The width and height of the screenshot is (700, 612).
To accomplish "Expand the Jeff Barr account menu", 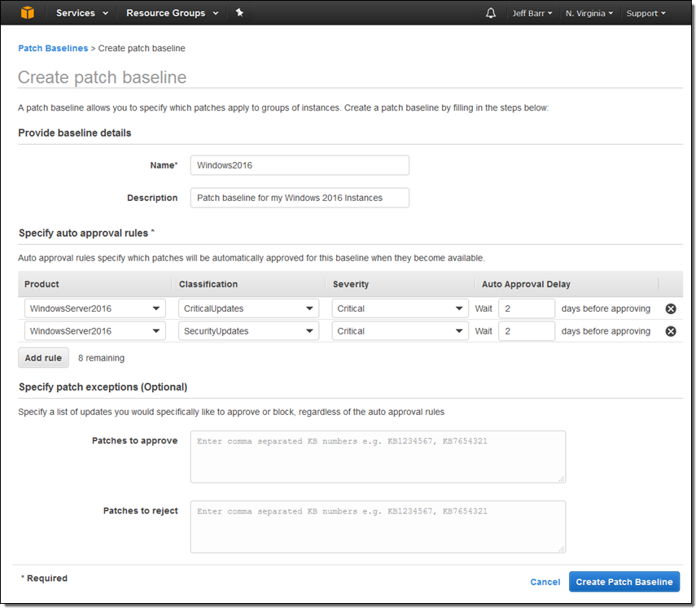I will 532,13.
